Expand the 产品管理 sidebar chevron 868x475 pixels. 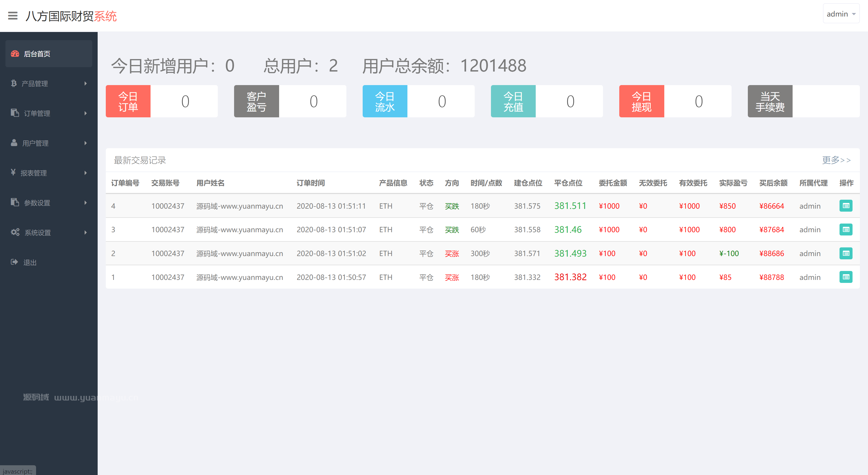tap(86, 83)
